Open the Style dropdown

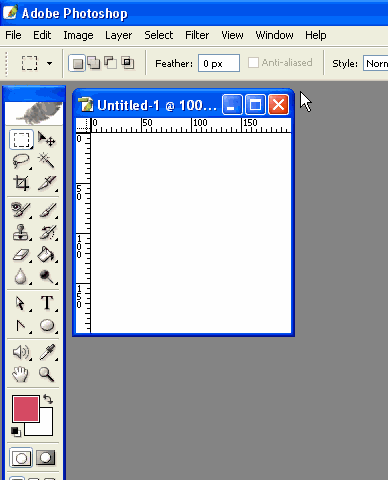pyautogui.click(x=376, y=63)
